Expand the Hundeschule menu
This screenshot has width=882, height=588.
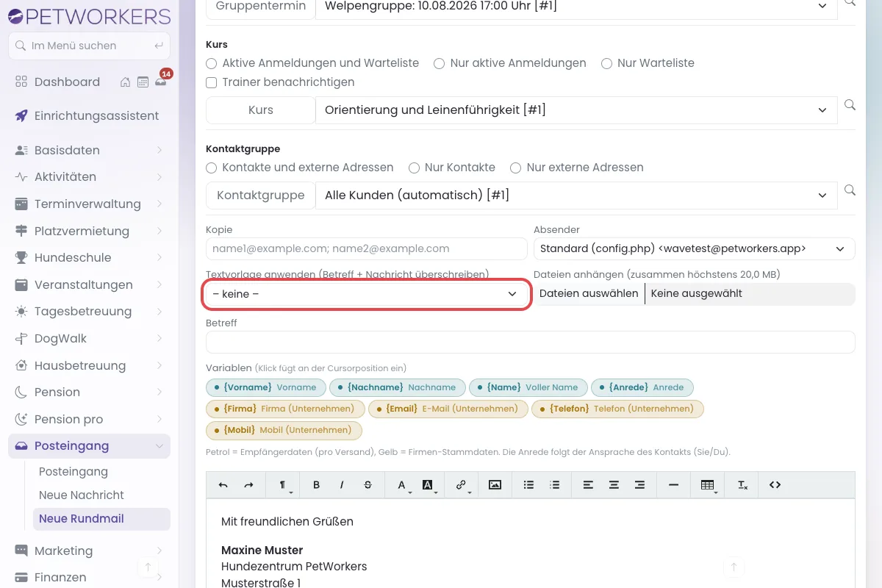click(89, 257)
